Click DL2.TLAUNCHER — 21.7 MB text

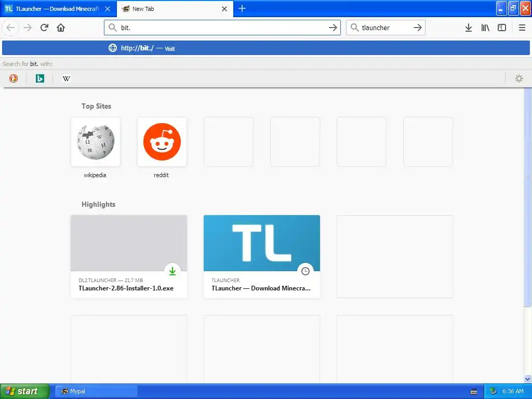pyautogui.click(x=111, y=280)
